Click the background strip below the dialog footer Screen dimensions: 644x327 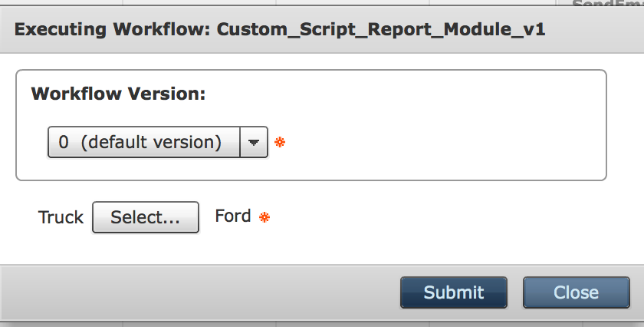point(322,325)
